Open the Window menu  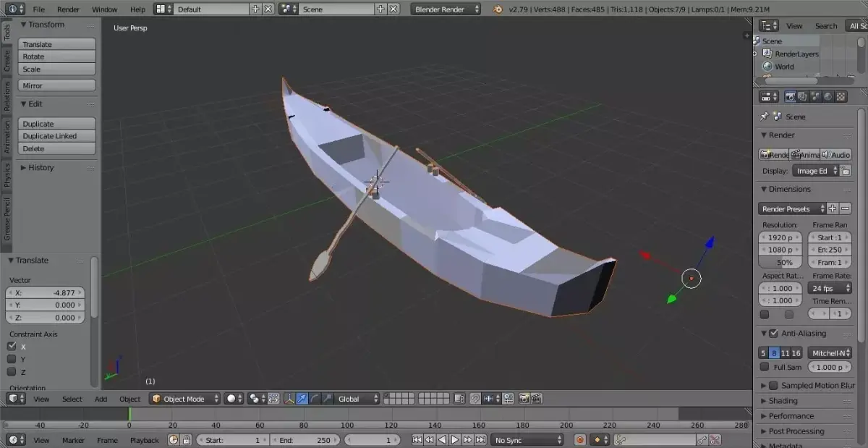click(x=105, y=9)
